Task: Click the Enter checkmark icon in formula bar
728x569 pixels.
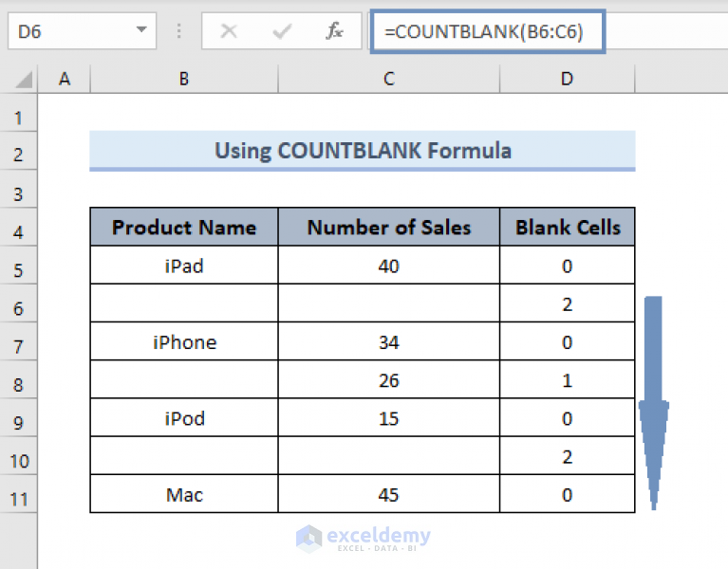Action: (x=282, y=31)
